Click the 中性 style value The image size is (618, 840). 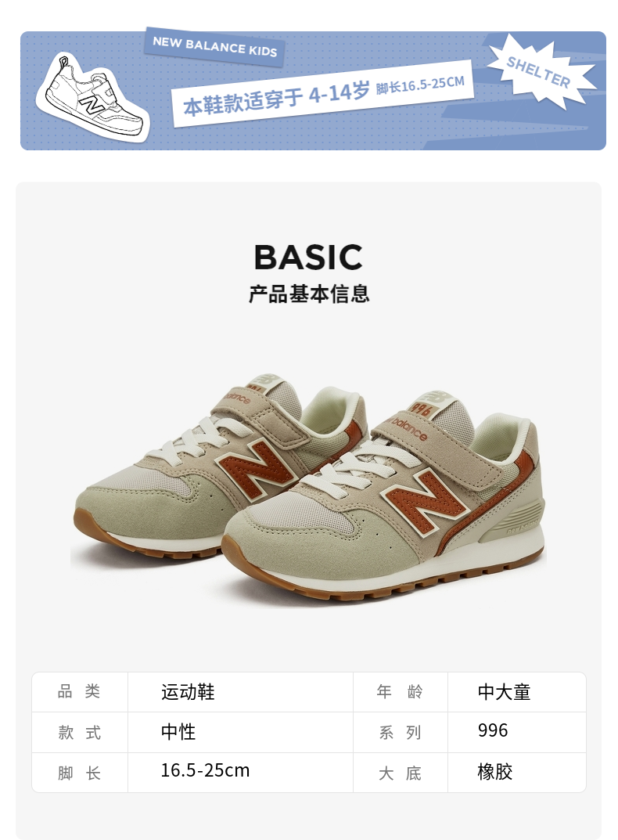pos(178,732)
